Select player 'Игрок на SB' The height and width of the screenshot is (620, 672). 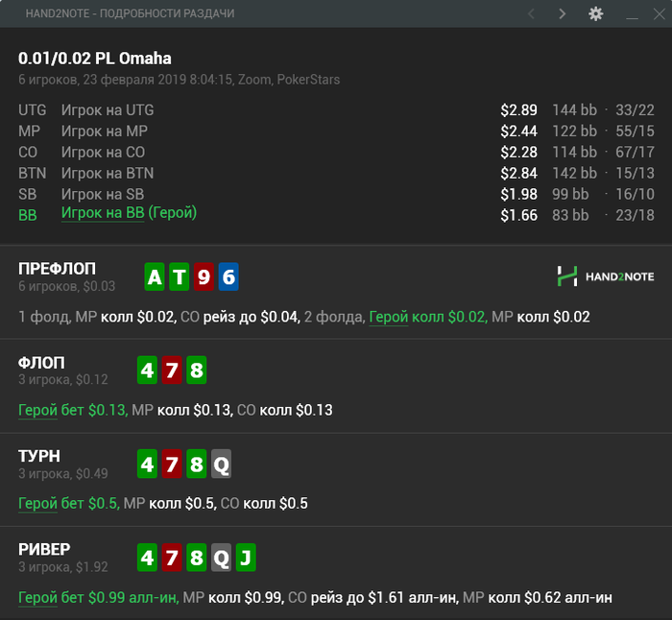(103, 194)
